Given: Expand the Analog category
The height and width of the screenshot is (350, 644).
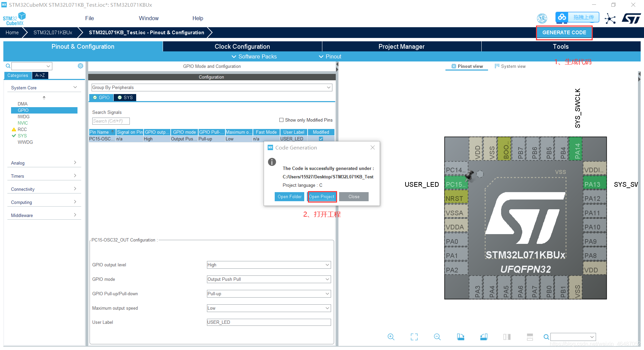Looking at the screenshot, I should (44, 163).
